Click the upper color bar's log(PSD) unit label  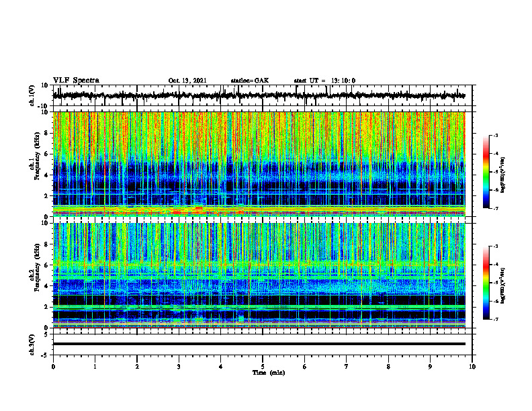[x=502, y=175]
